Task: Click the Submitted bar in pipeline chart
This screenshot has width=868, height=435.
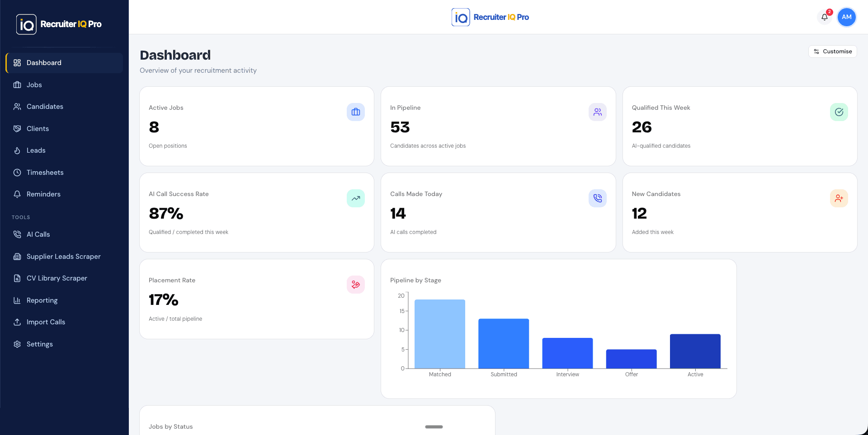Action: tap(504, 344)
